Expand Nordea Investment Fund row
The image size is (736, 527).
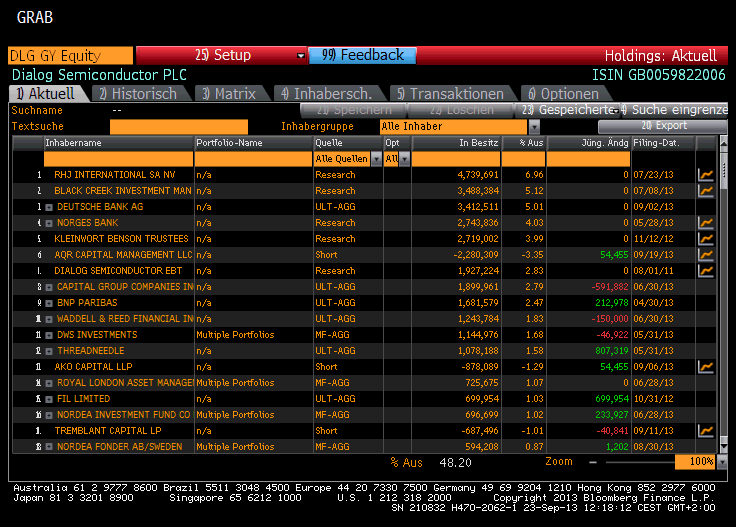pos(49,415)
